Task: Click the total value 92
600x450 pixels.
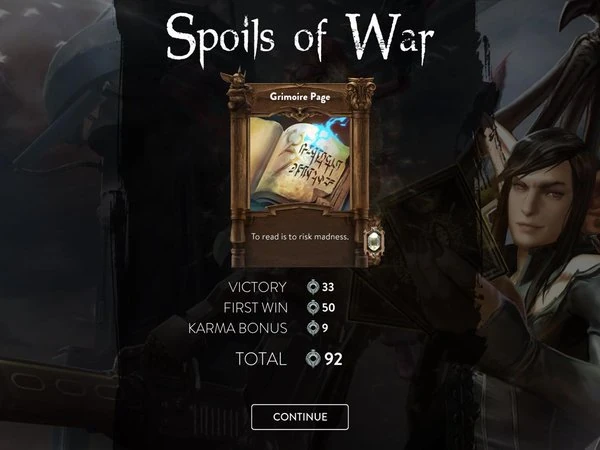Action: coord(333,359)
